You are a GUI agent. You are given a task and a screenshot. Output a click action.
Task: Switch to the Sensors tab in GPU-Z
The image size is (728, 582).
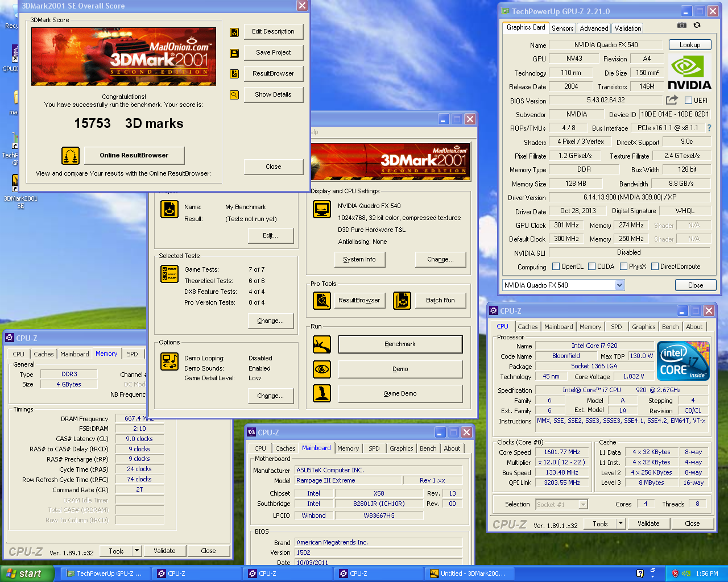pos(562,28)
